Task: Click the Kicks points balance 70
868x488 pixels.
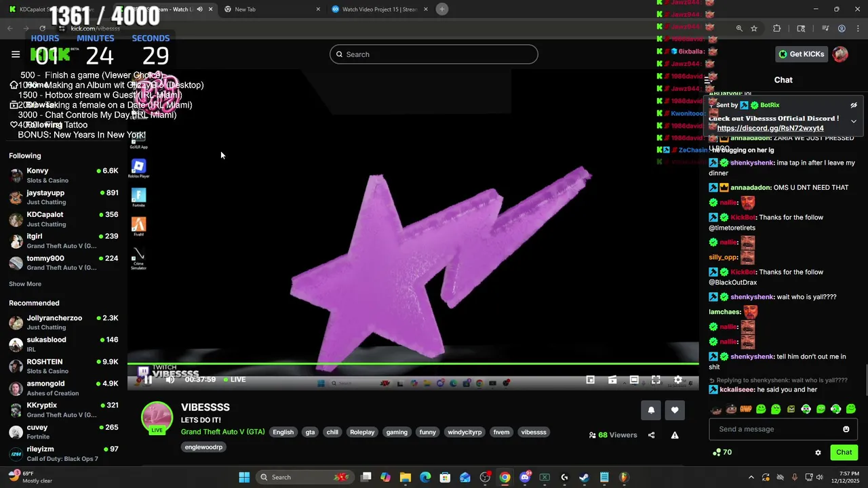Action: point(722,452)
